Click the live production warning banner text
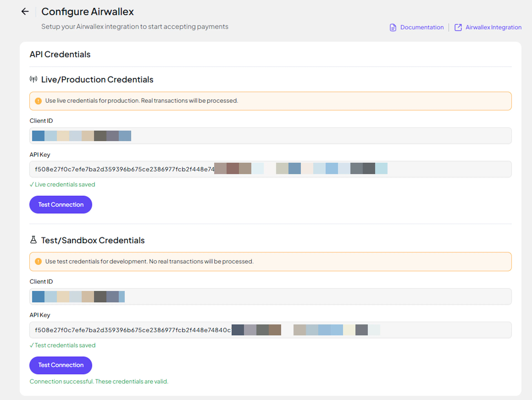532x400 pixels. pos(141,101)
